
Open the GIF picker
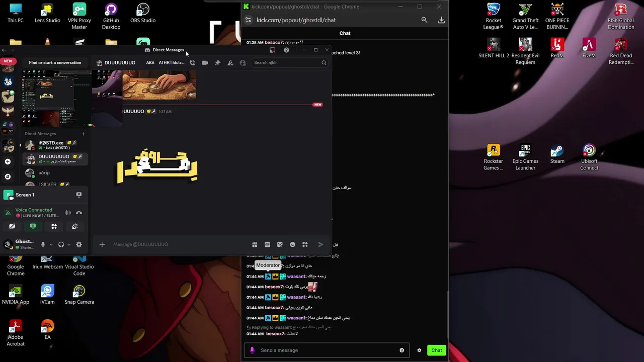[267, 244]
